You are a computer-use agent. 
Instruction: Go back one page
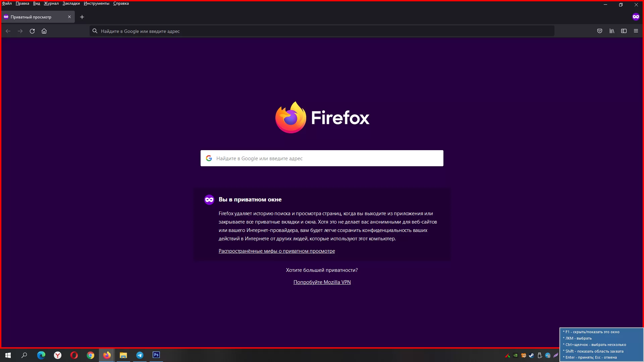point(8,31)
